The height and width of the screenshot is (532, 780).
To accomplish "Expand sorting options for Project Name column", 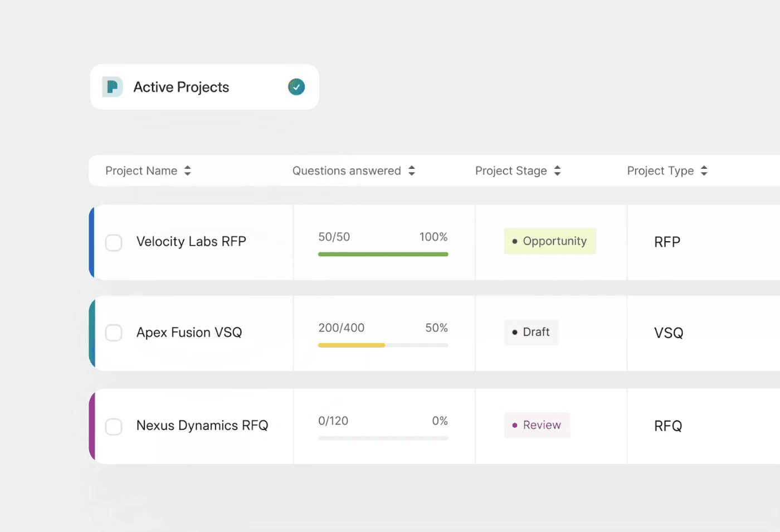I will (x=188, y=170).
